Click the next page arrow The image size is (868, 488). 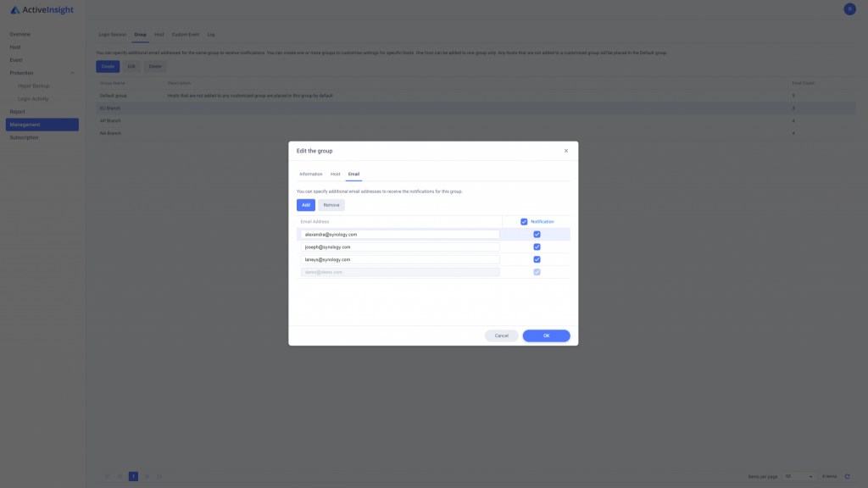(147, 476)
